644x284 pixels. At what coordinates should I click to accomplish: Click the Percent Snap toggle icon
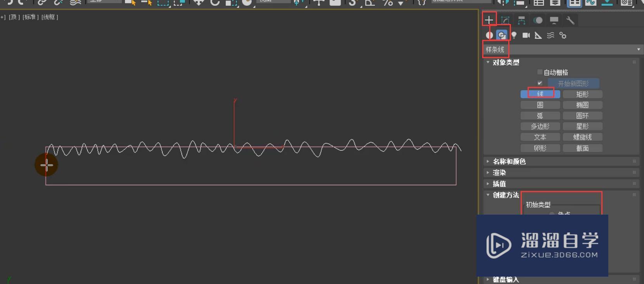pyautogui.click(x=388, y=2)
